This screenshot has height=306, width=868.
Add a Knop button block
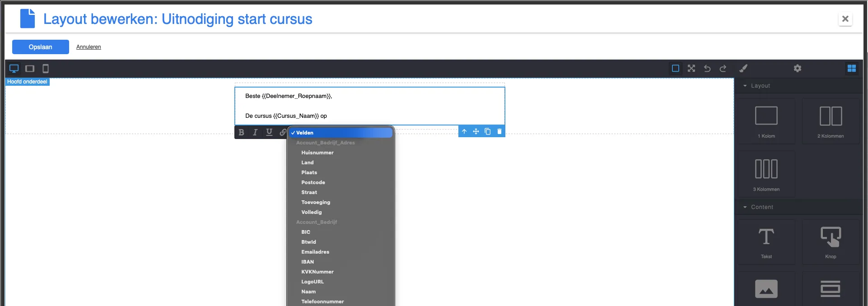[x=831, y=242]
